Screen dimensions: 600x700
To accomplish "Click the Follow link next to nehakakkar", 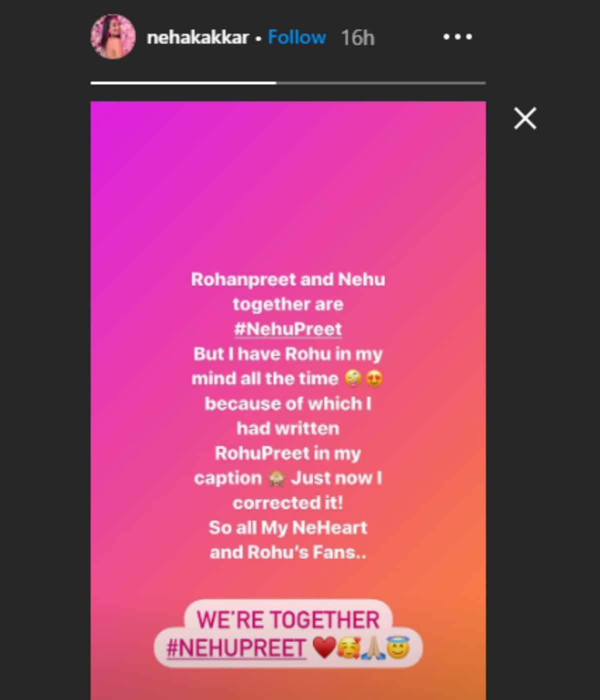I will point(297,37).
